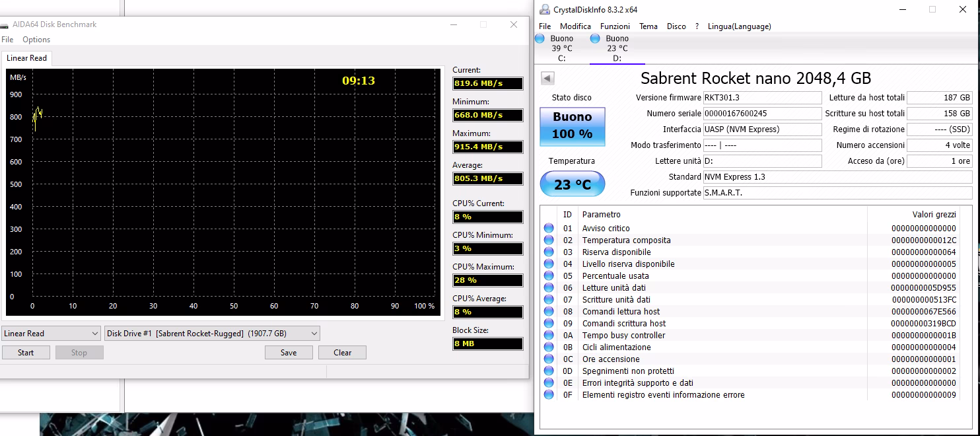Click status orb for Letture unità dati

[549, 287]
